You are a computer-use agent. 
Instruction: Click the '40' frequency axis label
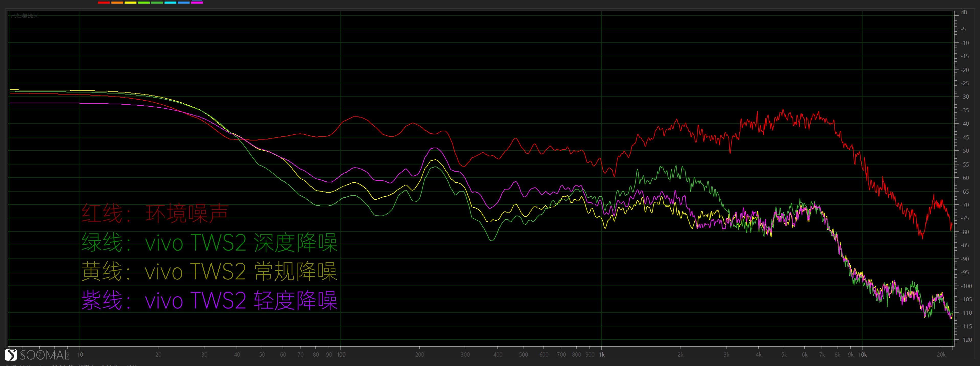pos(237,355)
